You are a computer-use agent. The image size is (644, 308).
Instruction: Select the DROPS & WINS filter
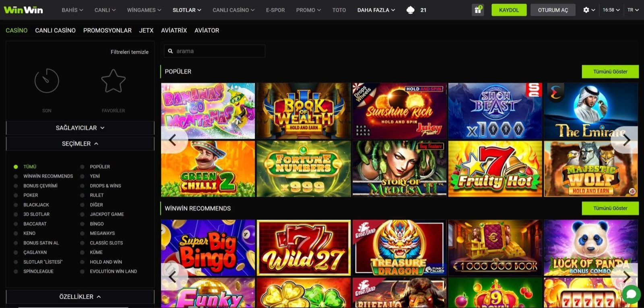pos(100,186)
